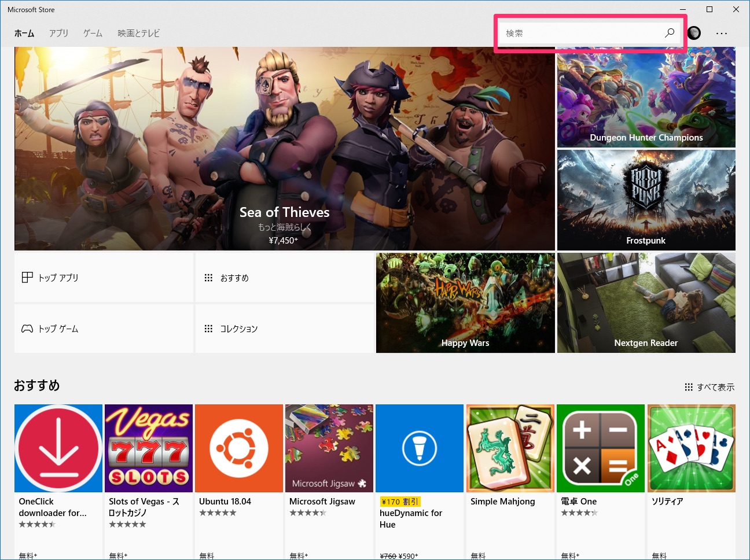
Task: Open the 電卓 One calculator app icon
Action: tap(601, 448)
